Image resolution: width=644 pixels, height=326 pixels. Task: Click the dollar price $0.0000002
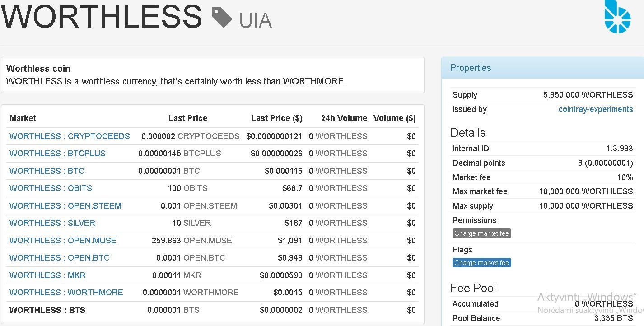pyautogui.click(x=281, y=310)
